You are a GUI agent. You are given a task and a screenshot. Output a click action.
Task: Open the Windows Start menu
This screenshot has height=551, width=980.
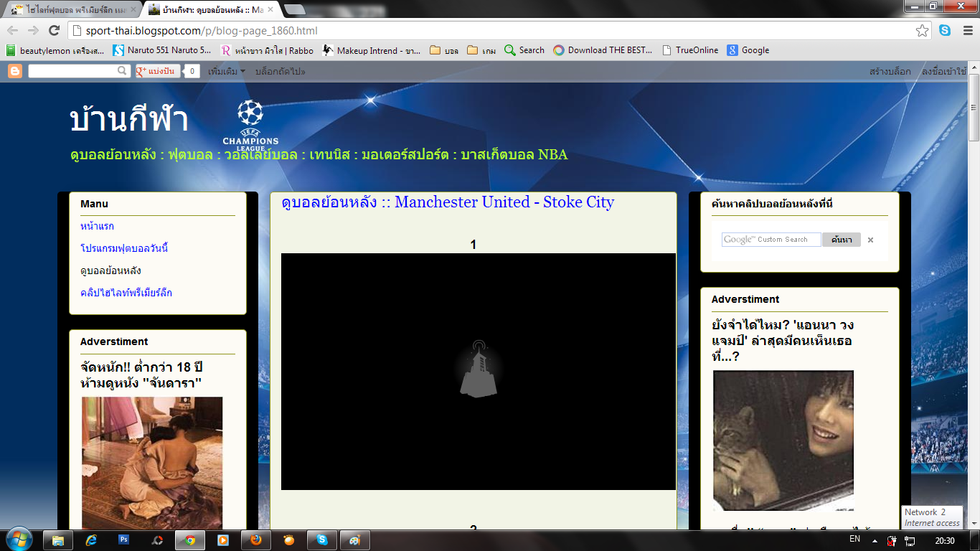click(18, 540)
